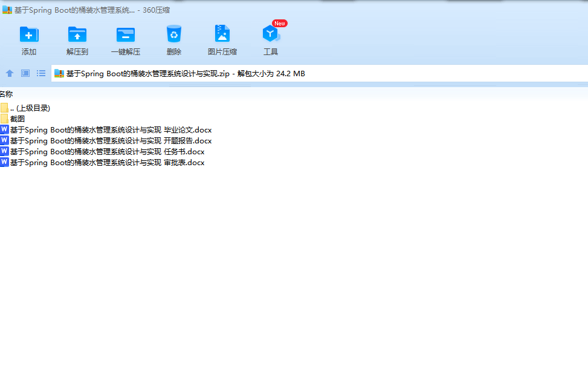This screenshot has width=588, height=392.
Task: Click the zip path address field
Action: click(x=320, y=74)
